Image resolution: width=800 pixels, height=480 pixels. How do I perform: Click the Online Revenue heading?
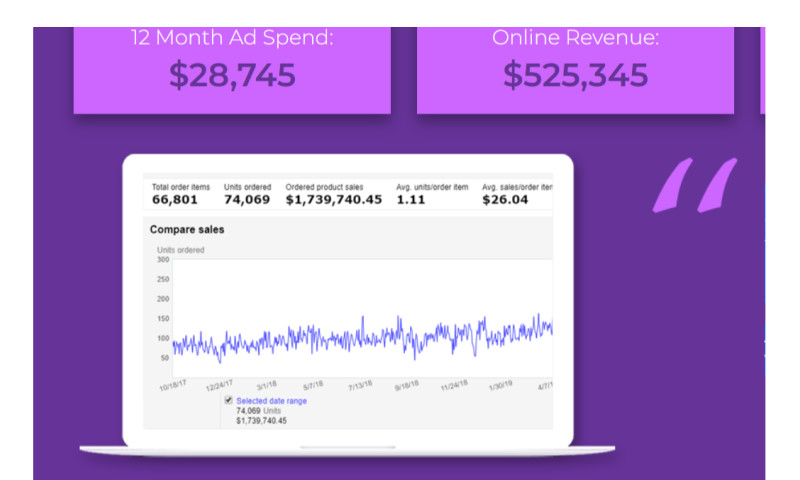click(576, 39)
